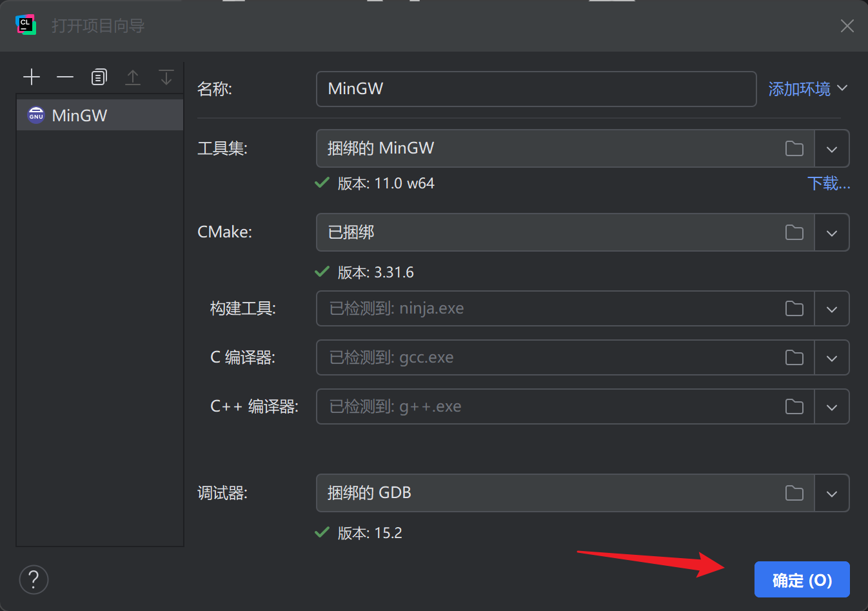
Task: Add a new toolchain with plus icon
Action: coord(32,77)
